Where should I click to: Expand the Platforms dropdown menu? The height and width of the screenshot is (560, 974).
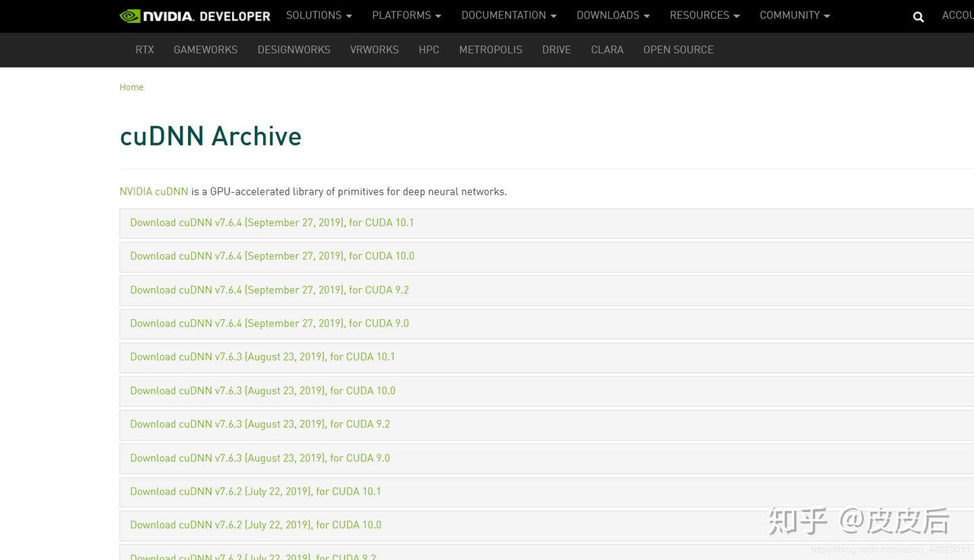(406, 16)
